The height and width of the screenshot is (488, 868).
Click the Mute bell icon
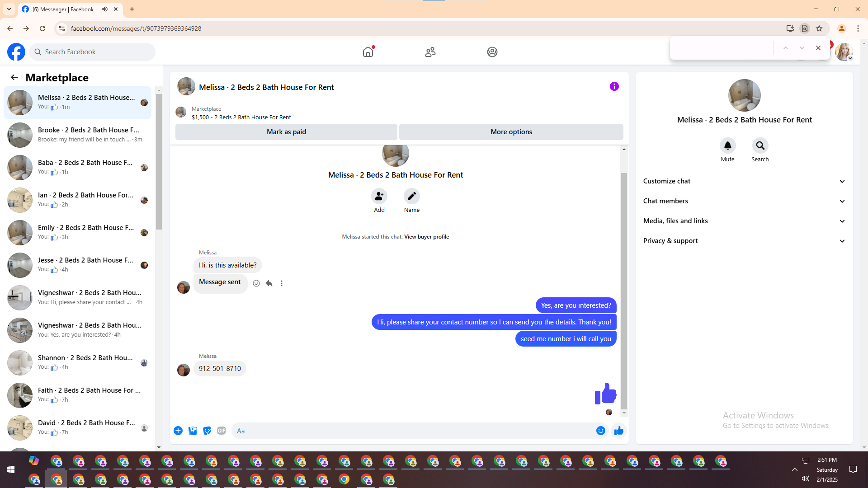(727, 146)
